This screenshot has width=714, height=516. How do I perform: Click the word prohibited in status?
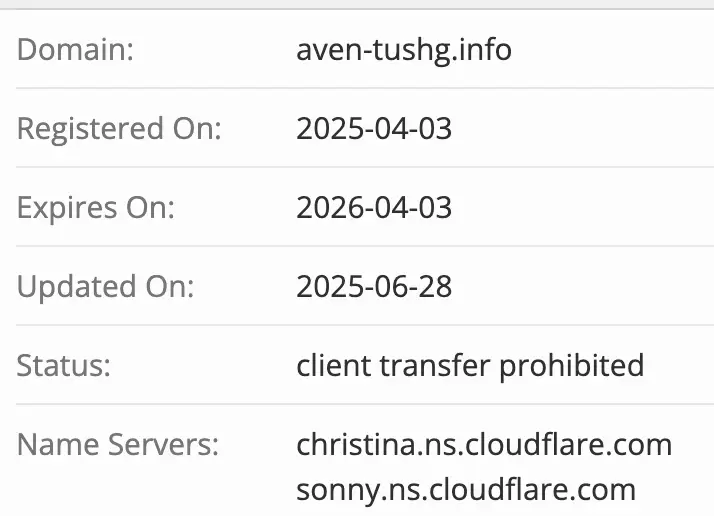pos(572,365)
